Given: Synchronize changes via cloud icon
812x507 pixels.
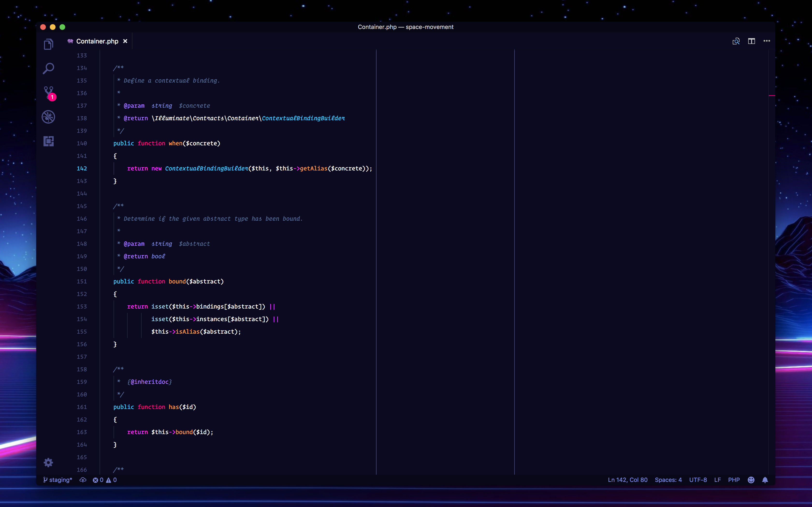Looking at the screenshot, I should (x=83, y=480).
